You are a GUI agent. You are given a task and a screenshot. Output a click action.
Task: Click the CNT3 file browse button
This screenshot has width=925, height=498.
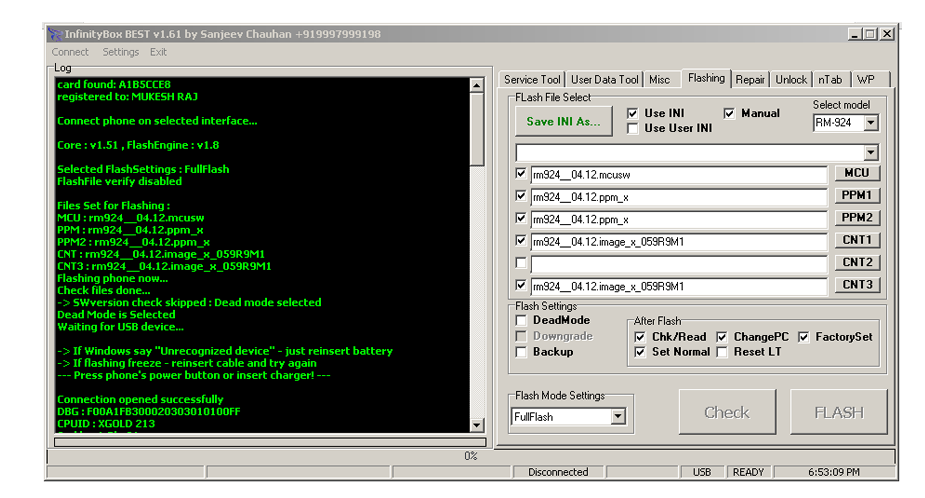pos(857,284)
